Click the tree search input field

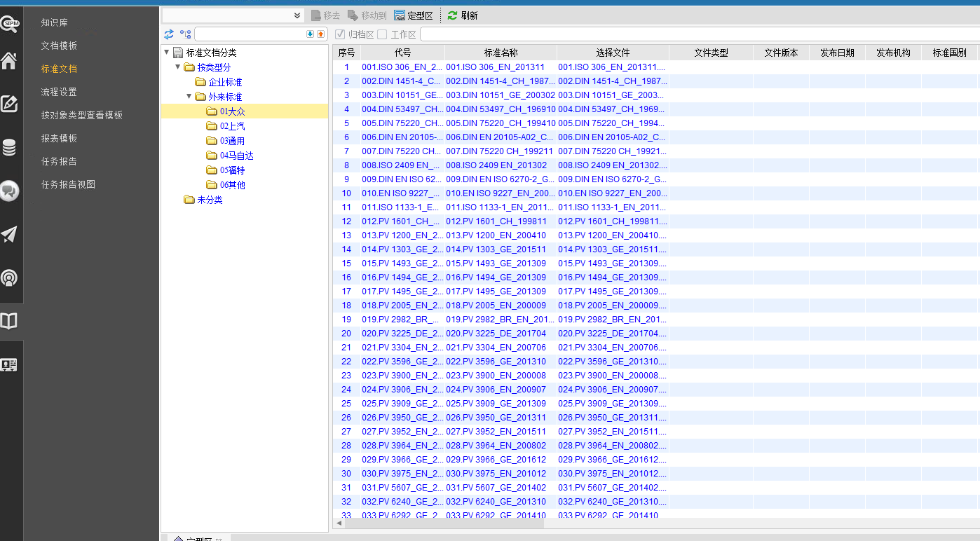[250, 34]
